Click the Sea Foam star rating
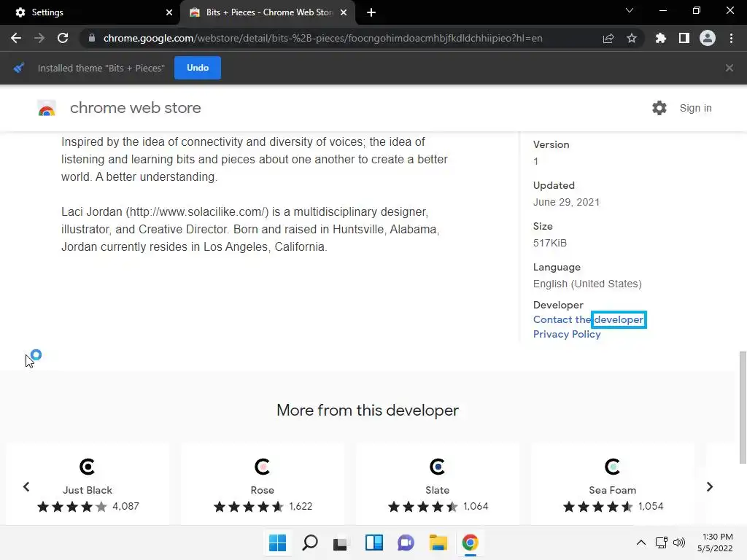This screenshot has width=747, height=560. click(598, 507)
